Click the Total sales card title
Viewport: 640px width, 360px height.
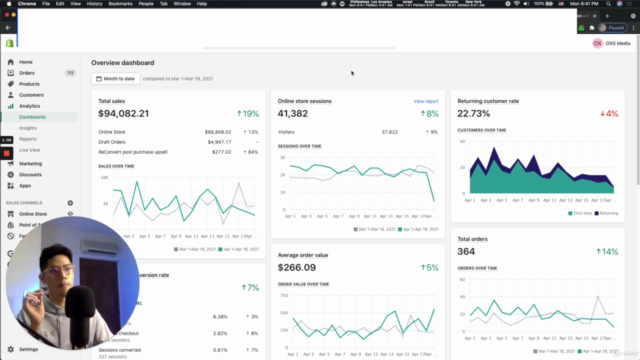(111, 101)
